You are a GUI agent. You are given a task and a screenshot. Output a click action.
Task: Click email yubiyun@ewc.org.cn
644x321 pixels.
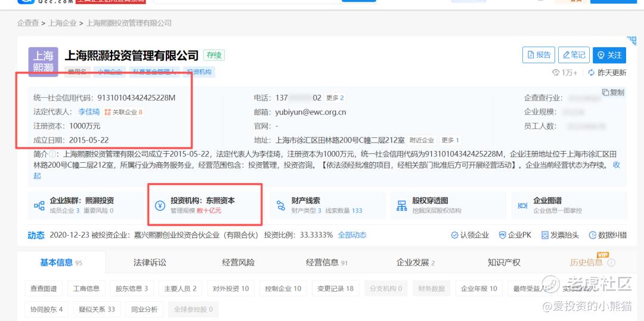pyautogui.click(x=311, y=112)
